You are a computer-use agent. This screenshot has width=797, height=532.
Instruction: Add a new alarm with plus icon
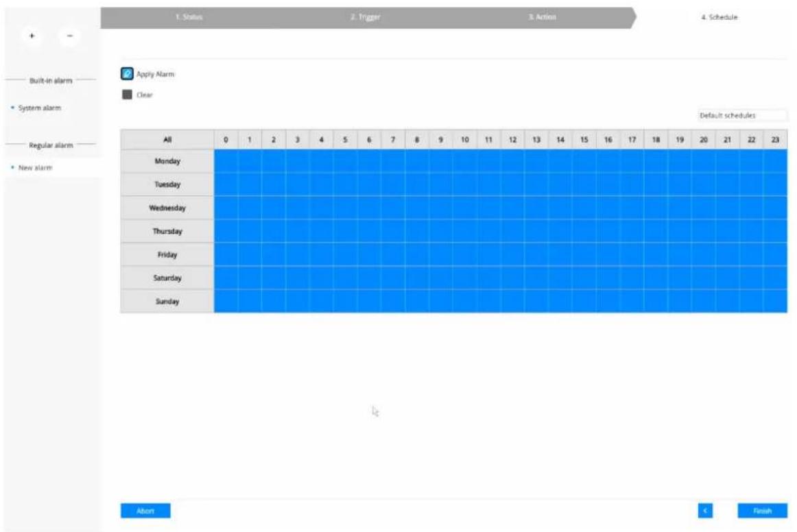[32, 36]
